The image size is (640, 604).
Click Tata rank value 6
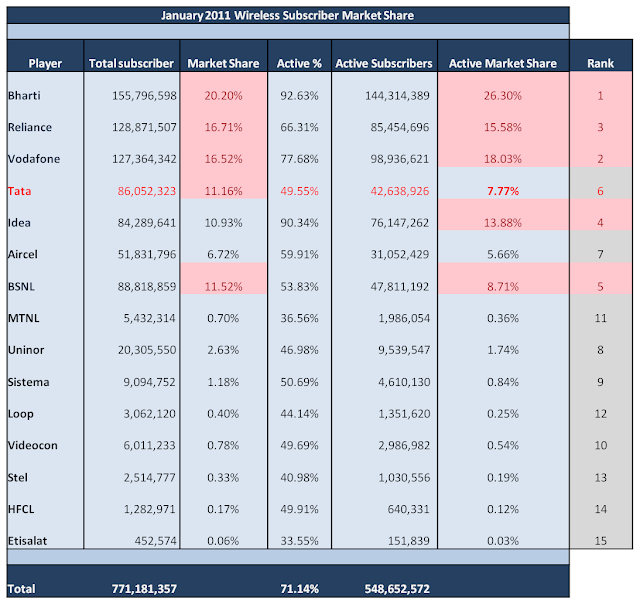click(600, 191)
